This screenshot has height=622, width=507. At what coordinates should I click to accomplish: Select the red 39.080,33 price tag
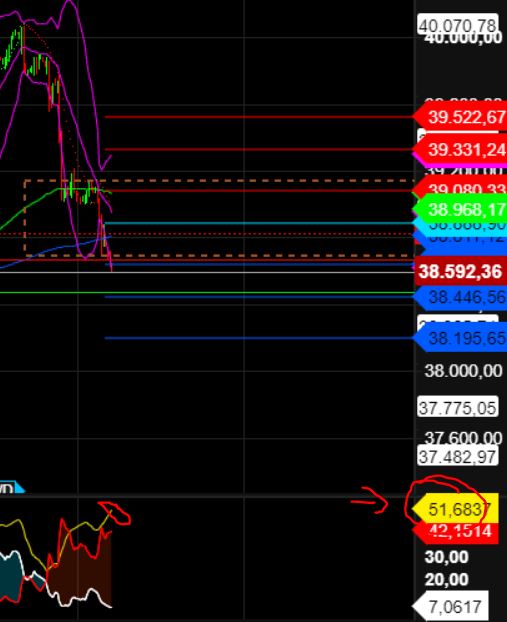pos(460,188)
